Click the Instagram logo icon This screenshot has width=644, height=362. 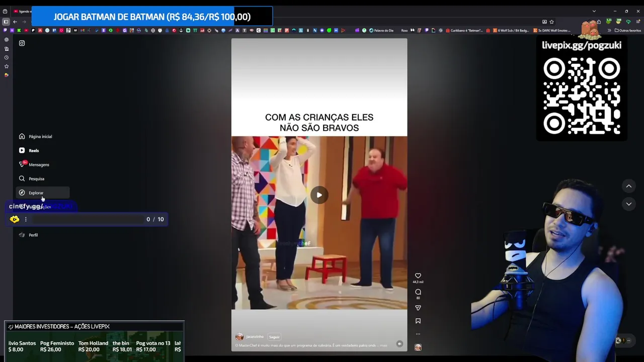click(22, 43)
